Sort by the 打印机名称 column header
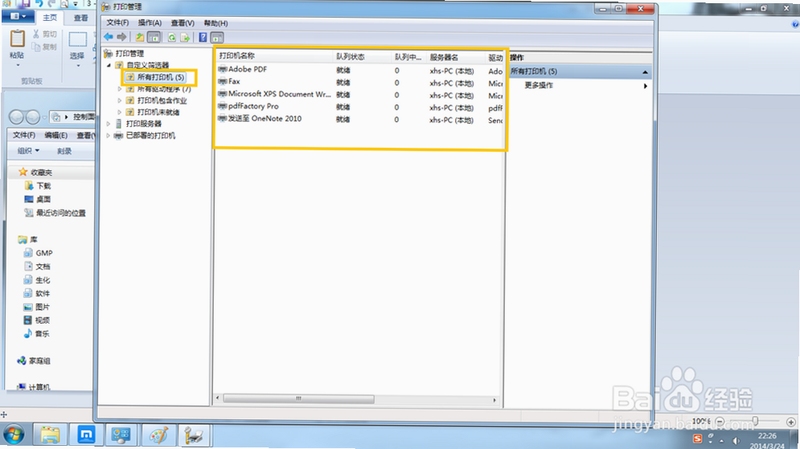The height and width of the screenshot is (449, 800). point(274,56)
